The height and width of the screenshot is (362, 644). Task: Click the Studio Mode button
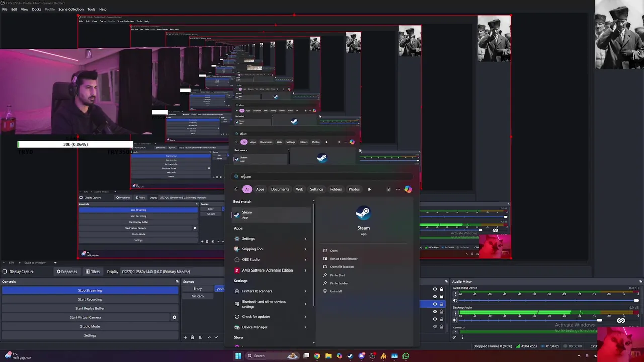click(90, 326)
